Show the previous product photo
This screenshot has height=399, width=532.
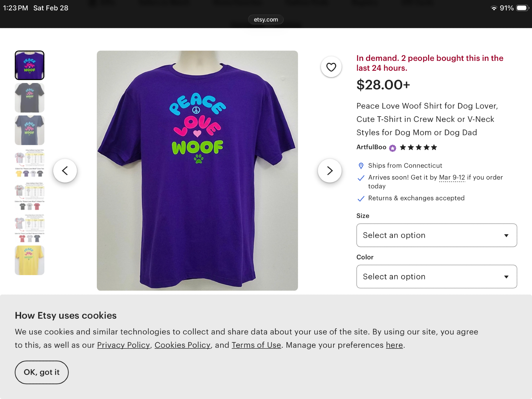pos(65,171)
